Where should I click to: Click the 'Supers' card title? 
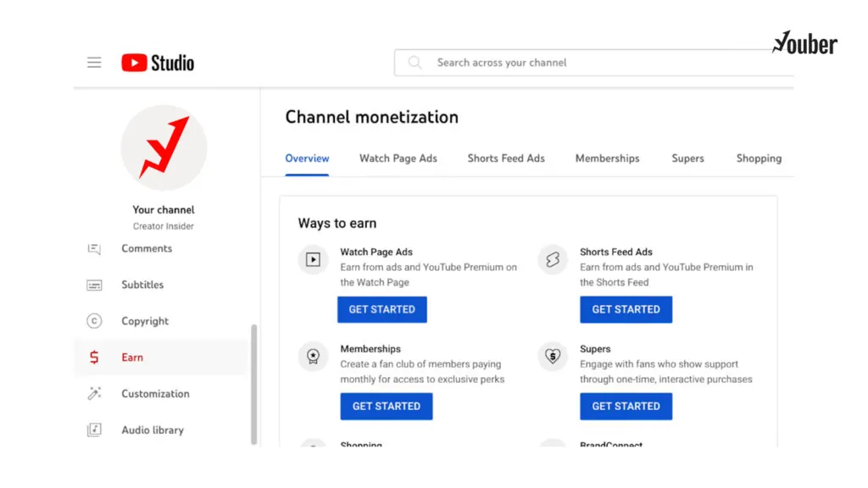pyautogui.click(x=595, y=349)
